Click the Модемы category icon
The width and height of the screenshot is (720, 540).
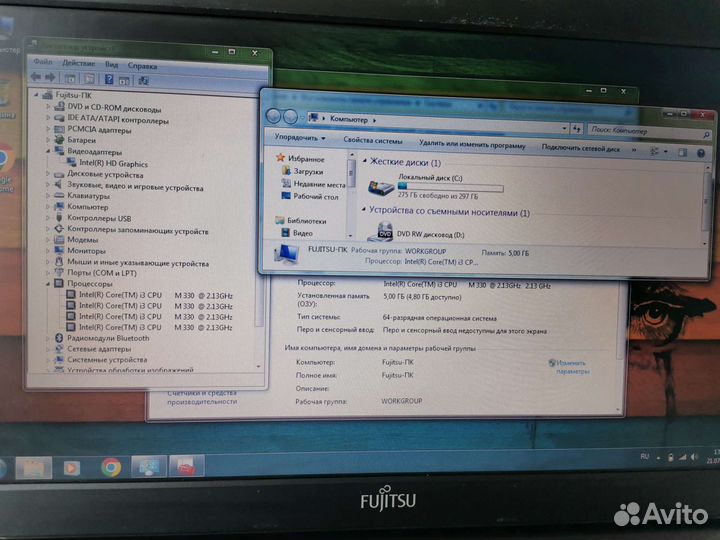tap(59, 239)
